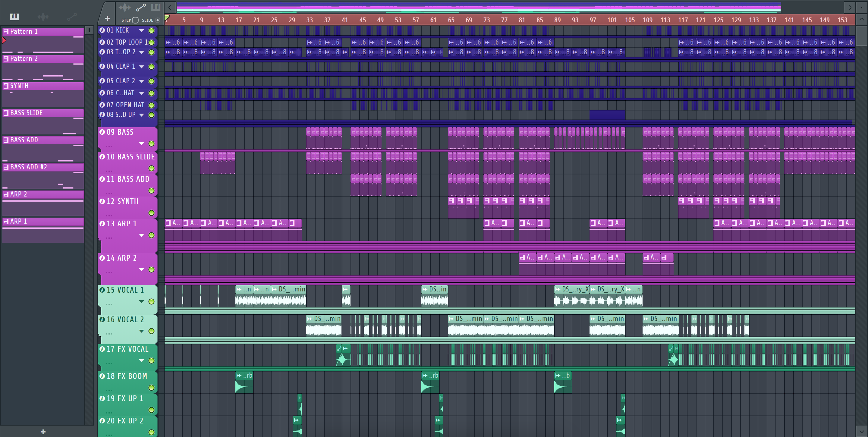The width and height of the screenshot is (868, 437).
Task: Click the A icon on the 05 CLAP 2 track
Action: coord(102,81)
